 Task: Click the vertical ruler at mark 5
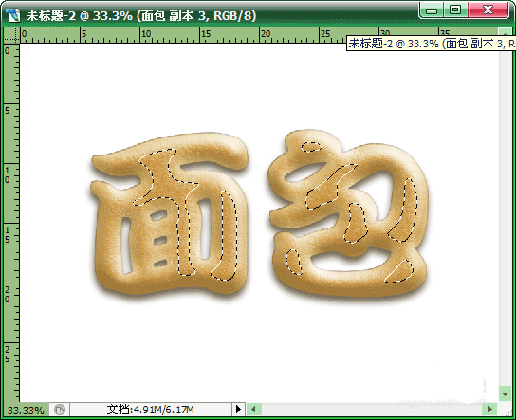coord(8,111)
